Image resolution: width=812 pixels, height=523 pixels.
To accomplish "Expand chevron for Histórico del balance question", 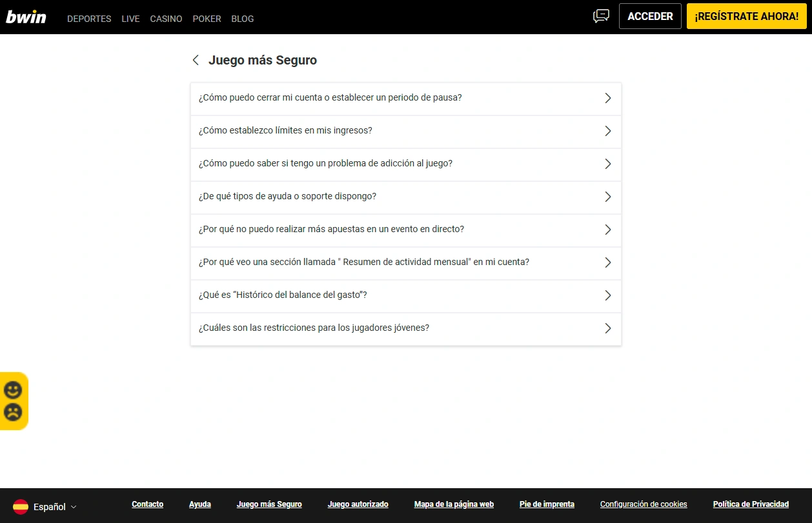I will tap(607, 295).
